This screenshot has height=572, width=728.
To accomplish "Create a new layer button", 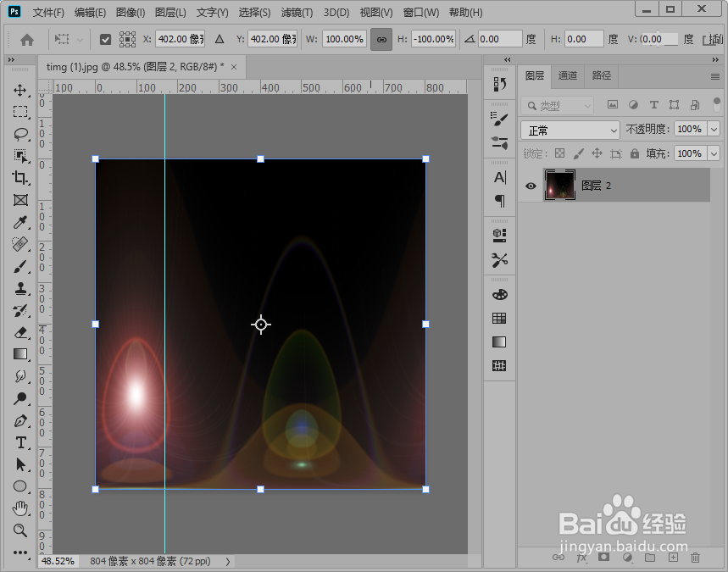I will pyautogui.click(x=673, y=557).
